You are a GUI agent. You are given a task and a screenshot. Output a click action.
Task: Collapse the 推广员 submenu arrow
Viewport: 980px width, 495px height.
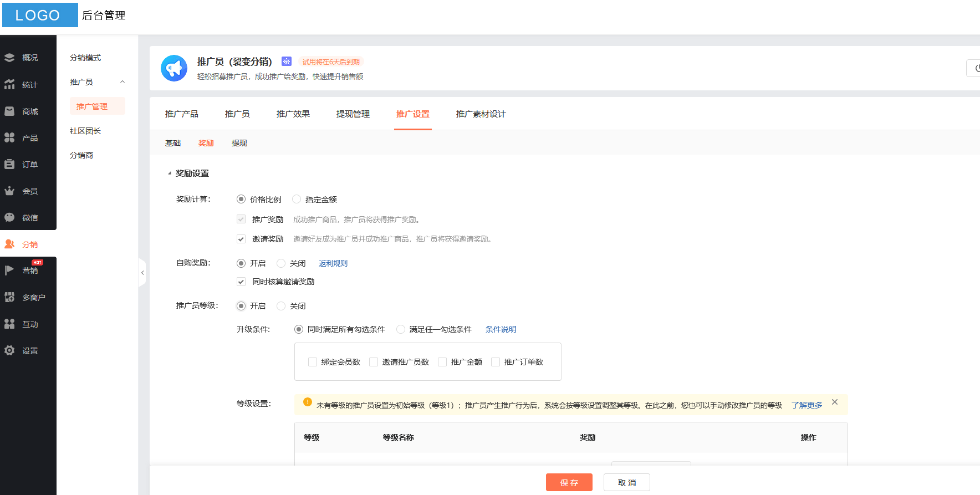122,82
